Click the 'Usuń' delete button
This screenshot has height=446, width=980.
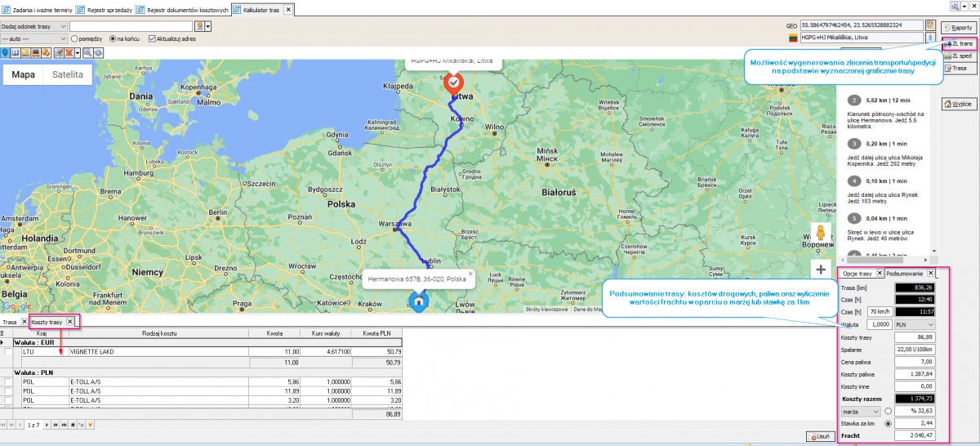coord(819,436)
